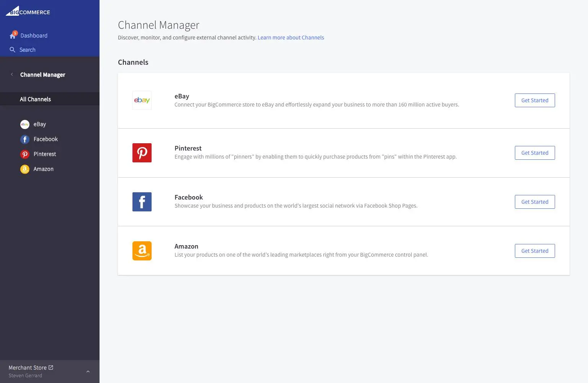
Task: Get Started with Amazon channel
Action: pos(535,251)
